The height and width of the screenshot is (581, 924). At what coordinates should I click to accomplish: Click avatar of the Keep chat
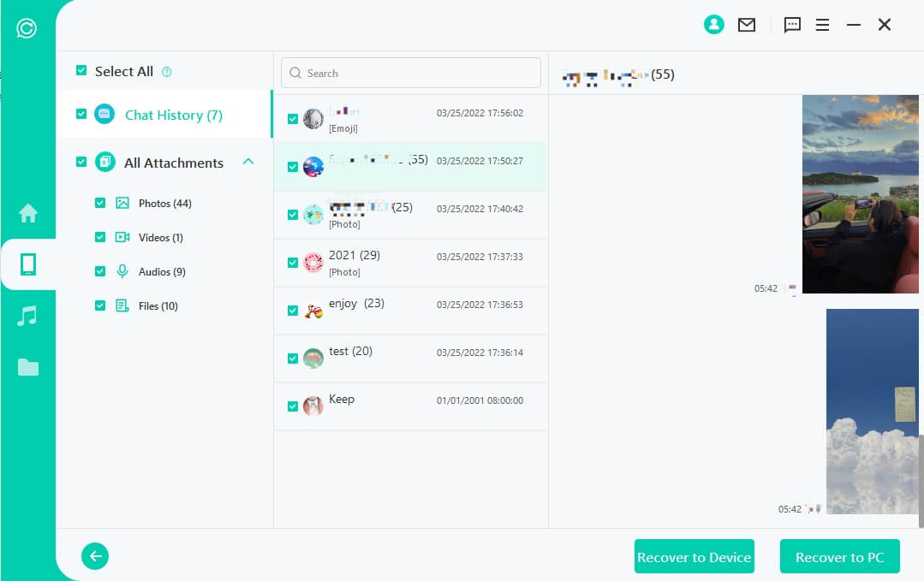[x=313, y=406]
